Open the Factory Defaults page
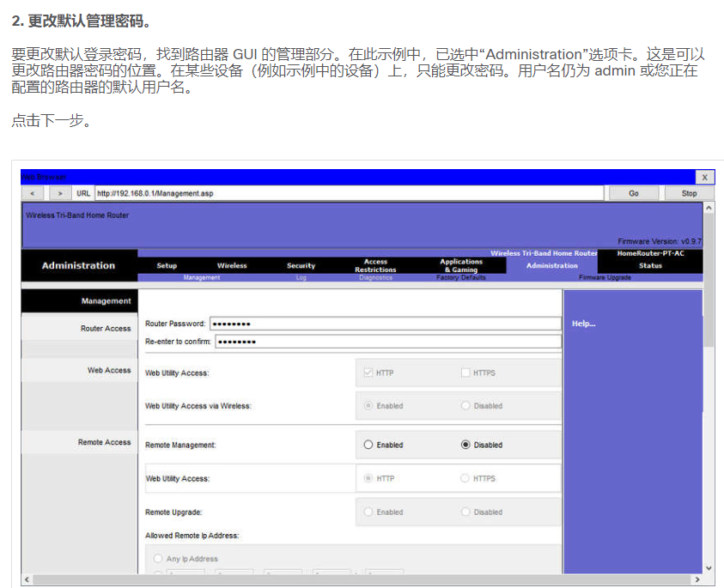The image size is (724, 588). tap(460, 277)
